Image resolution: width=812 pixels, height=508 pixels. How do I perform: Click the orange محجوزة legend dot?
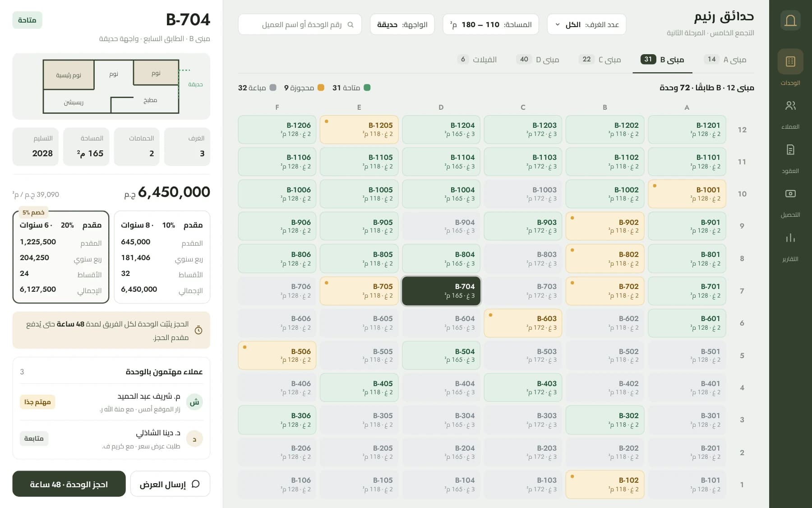pos(321,88)
